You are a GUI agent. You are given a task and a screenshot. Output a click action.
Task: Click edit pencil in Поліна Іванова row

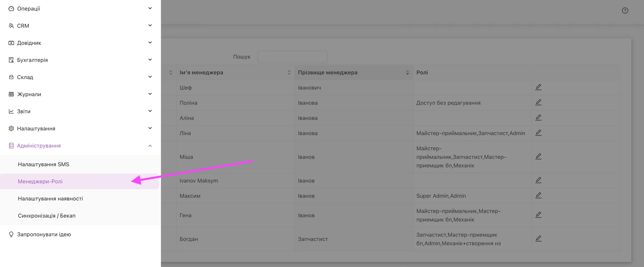[x=538, y=102]
